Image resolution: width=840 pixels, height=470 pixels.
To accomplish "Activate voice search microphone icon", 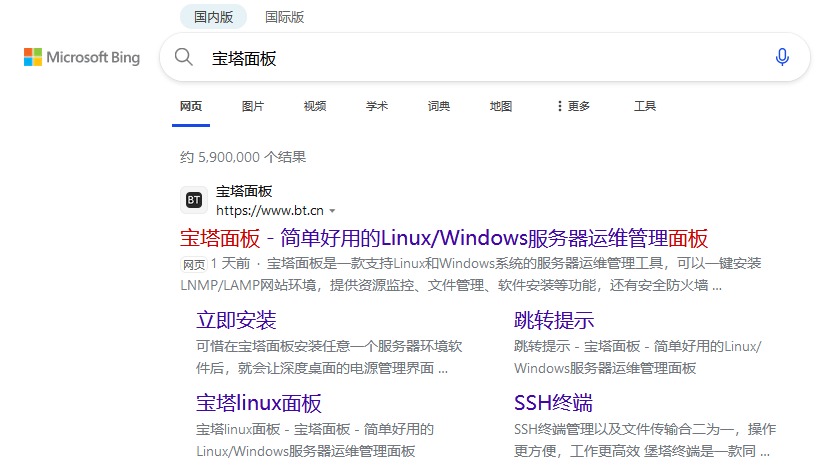I will (x=782, y=57).
